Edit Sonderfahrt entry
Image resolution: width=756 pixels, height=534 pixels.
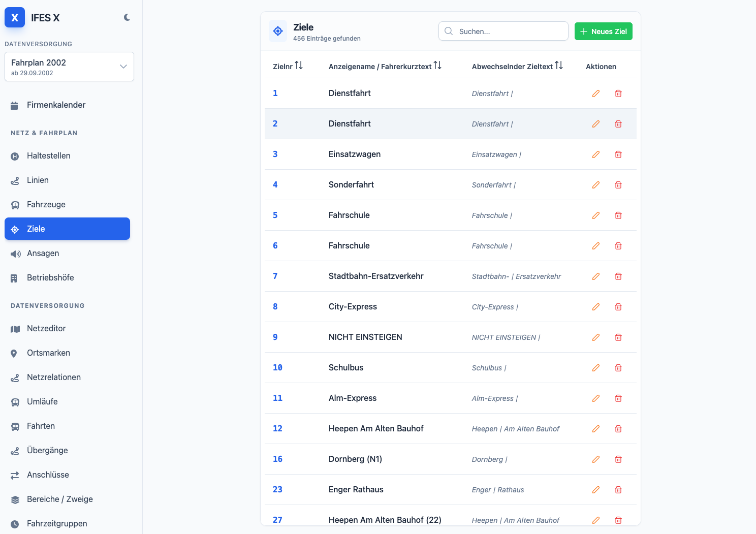[x=596, y=185]
